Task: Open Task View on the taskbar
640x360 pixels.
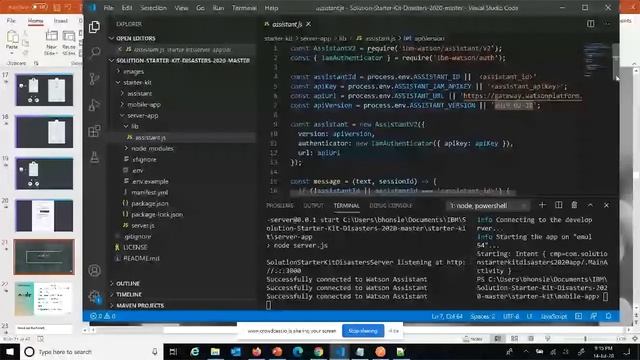Action: 173,351
